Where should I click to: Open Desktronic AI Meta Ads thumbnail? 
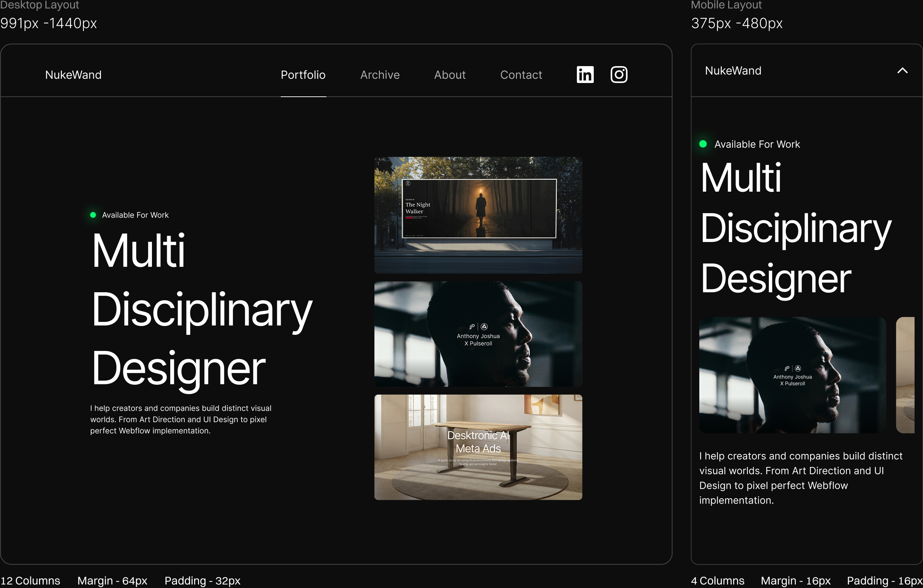(x=478, y=447)
